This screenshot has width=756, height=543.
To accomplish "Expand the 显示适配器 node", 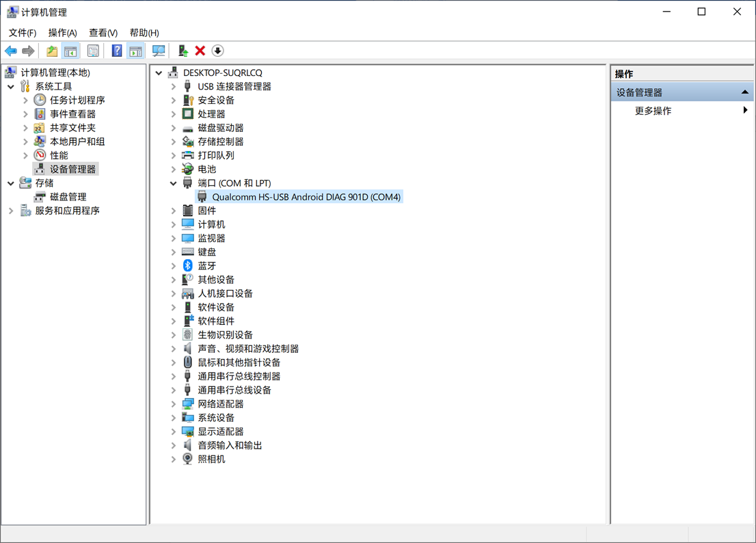I will [x=174, y=432].
